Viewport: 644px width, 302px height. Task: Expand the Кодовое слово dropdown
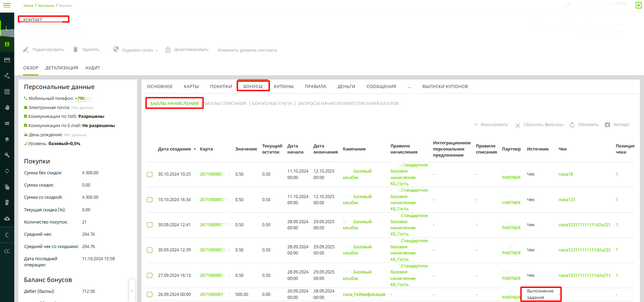click(157, 51)
